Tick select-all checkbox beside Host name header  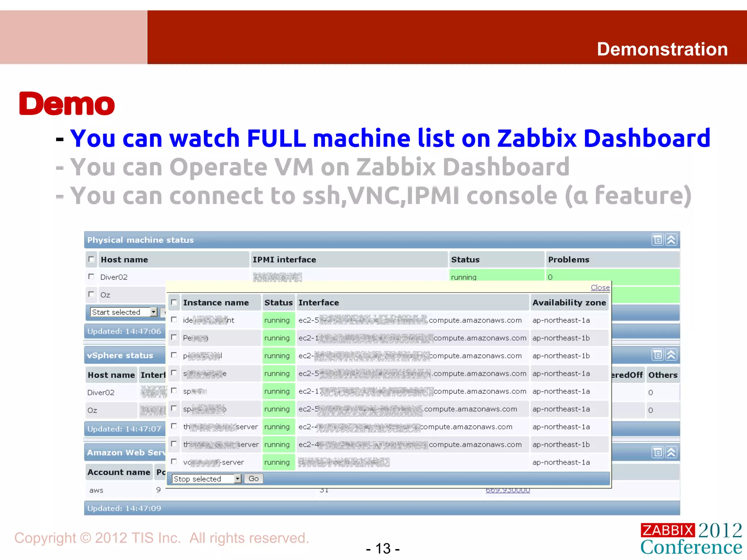coord(91,259)
